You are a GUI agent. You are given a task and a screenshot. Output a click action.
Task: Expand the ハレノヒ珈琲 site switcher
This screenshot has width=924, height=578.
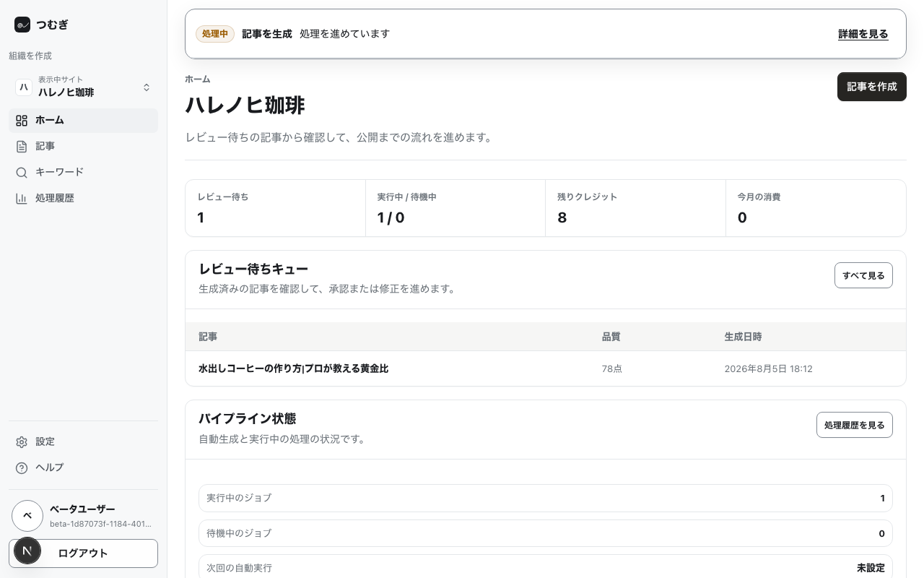tap(83, 87)
